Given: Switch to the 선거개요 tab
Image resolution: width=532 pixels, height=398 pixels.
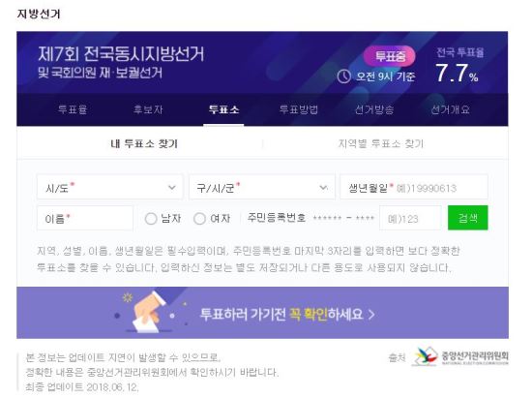Looking at the screenshot, I should point(450,109).
